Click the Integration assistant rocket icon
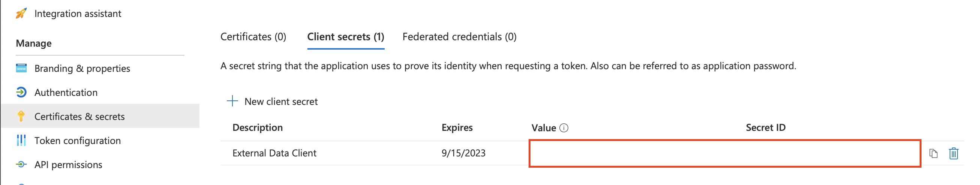The width and height of the screenshot is (980, 185). pyautogui.click(x=21, y=14)
